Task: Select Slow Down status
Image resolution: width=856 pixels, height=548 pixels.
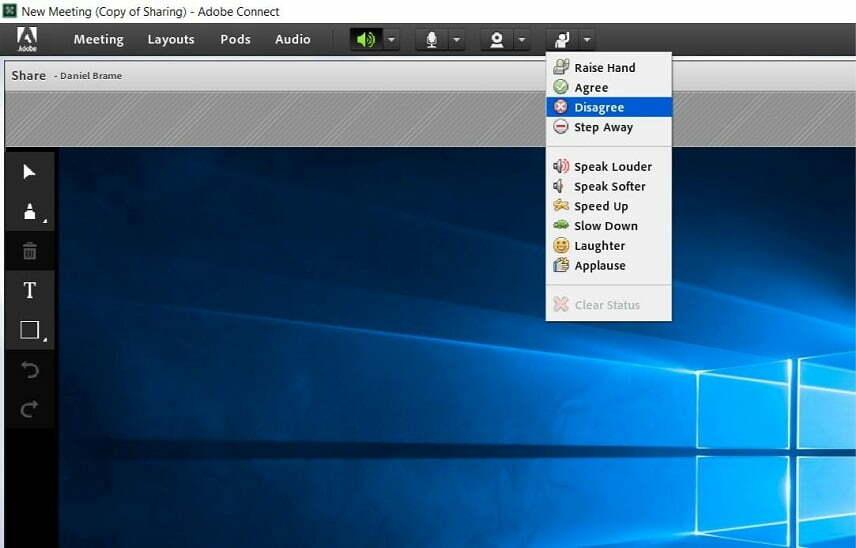Action: click(x=609, y=226)
